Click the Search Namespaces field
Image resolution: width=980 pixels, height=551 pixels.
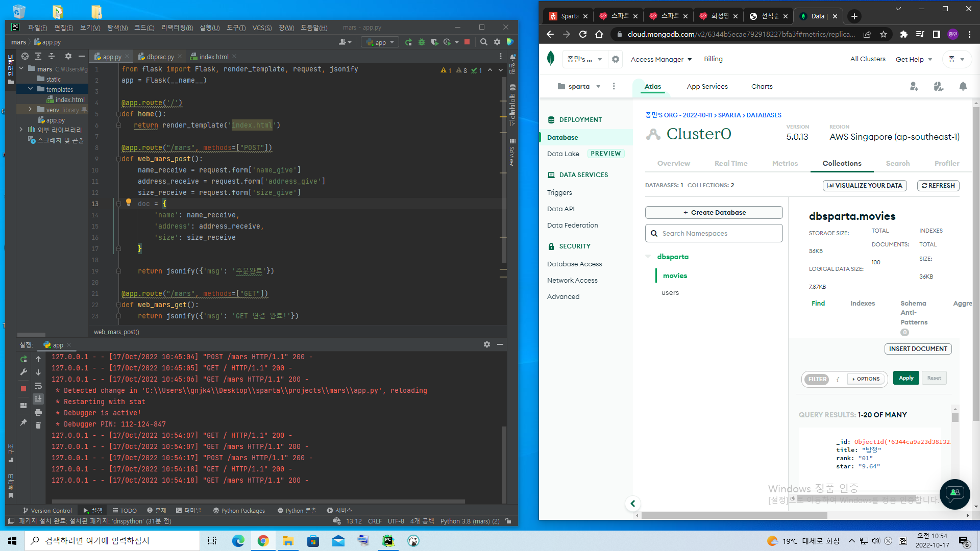coord(714,234)
